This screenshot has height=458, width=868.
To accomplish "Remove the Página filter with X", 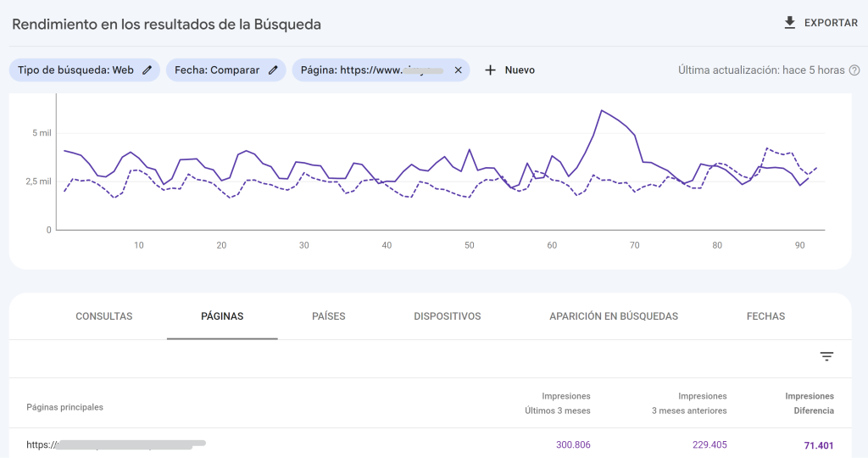I will point(458,70).
